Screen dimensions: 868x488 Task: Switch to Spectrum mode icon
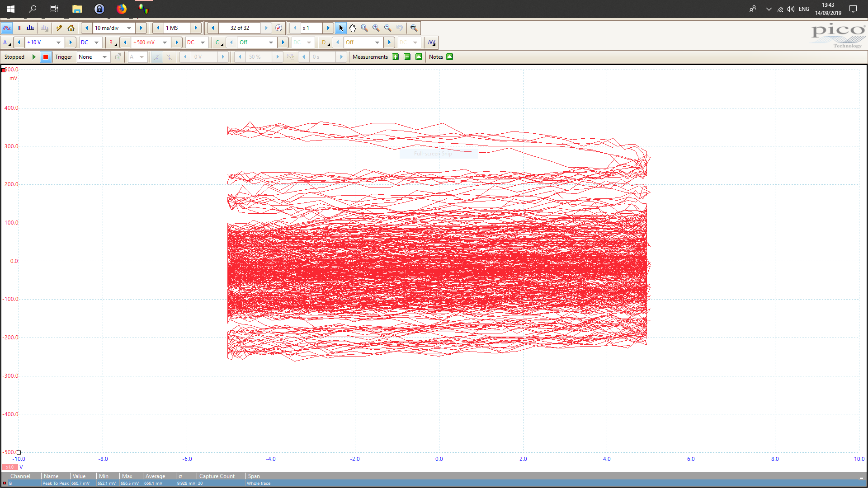pyautogui.click(x=30, y=28)
